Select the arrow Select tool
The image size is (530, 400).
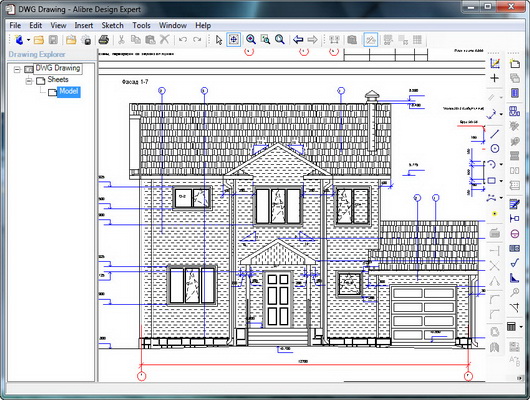pos(219,40)
